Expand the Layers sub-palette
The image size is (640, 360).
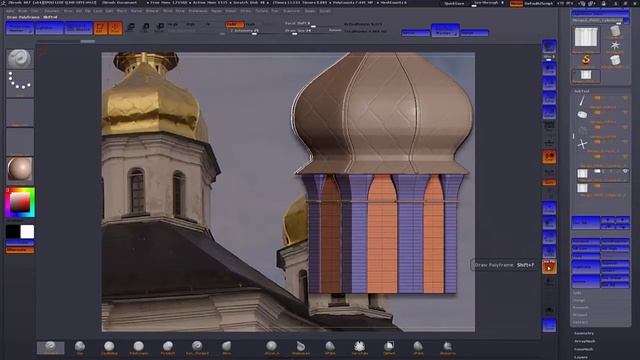(581, 357)
